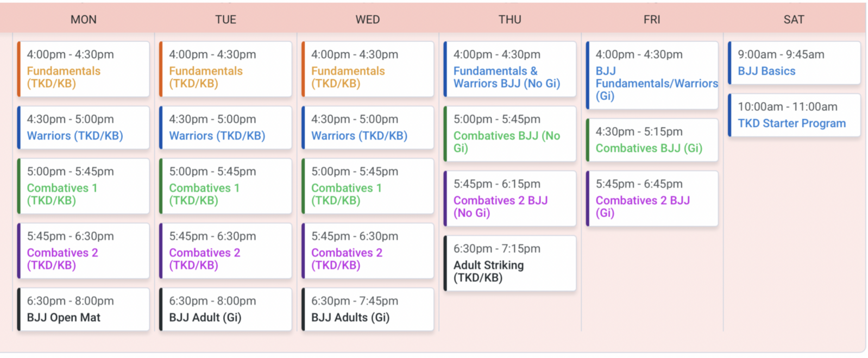Open Monday's Fundamentals (TKD/KB) class
The image size is (868, 358).
click(84, 69)
